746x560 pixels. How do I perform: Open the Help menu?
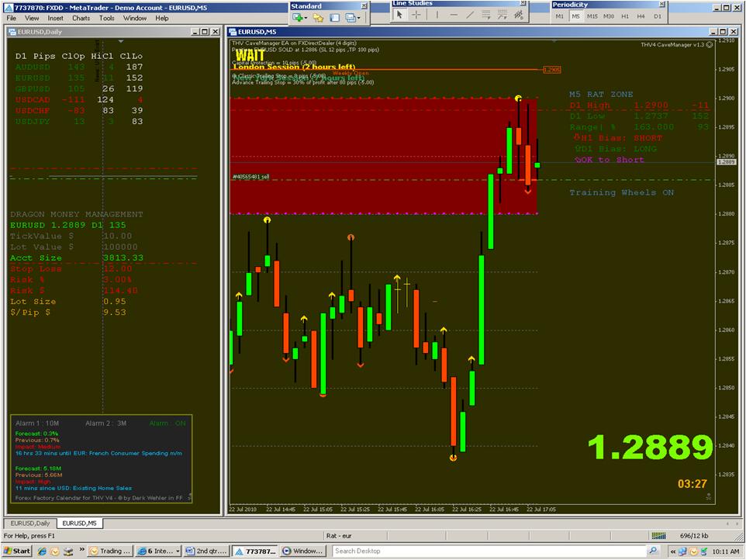point(162,18)
